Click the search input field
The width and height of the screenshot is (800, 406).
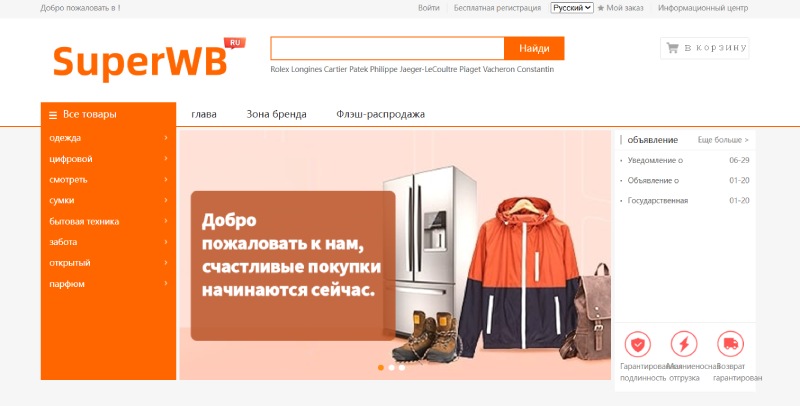pos(387,48)
